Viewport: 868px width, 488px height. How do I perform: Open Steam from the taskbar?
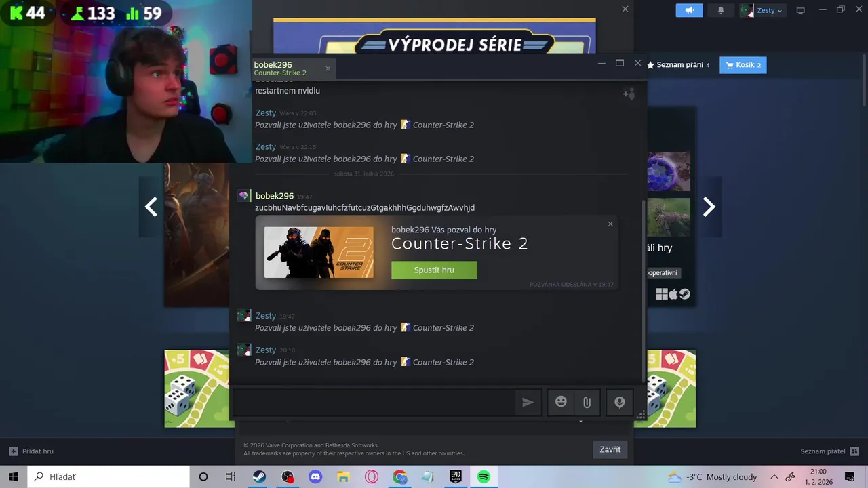coord(259,476)
